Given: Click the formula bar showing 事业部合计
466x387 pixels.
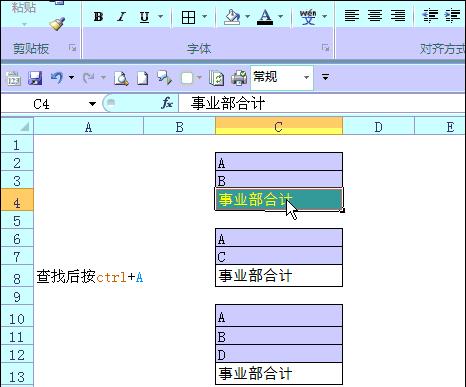Looking at the screenshot, I should tap(321, 103).
